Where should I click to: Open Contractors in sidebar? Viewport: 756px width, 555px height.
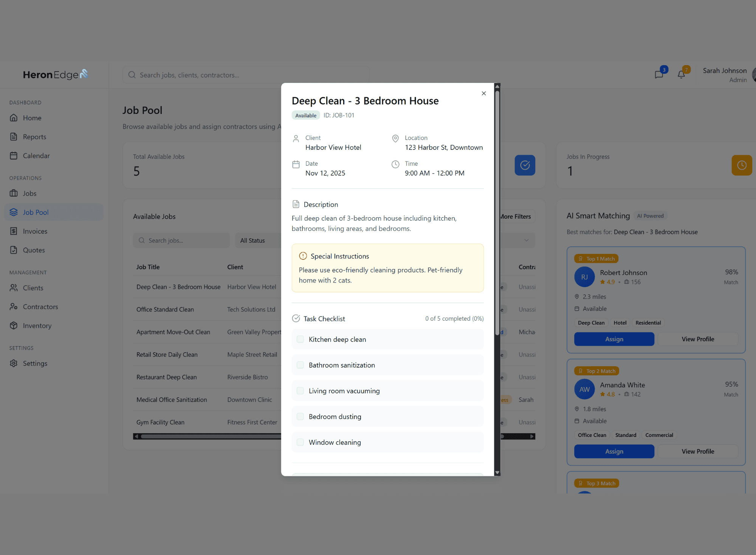[54, 307]
